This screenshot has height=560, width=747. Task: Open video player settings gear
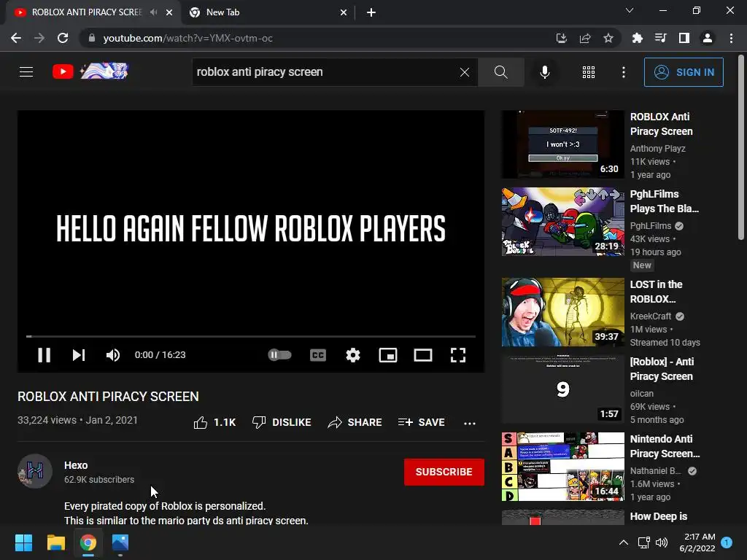[x=353, y=355]
